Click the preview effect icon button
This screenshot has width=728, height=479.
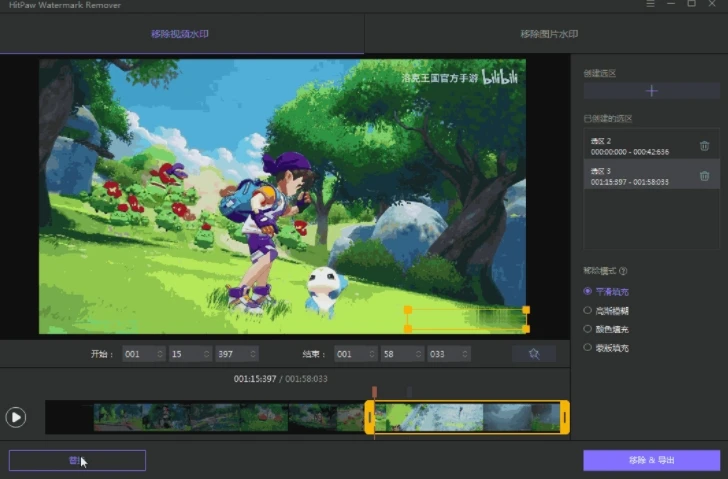[534, 354]
